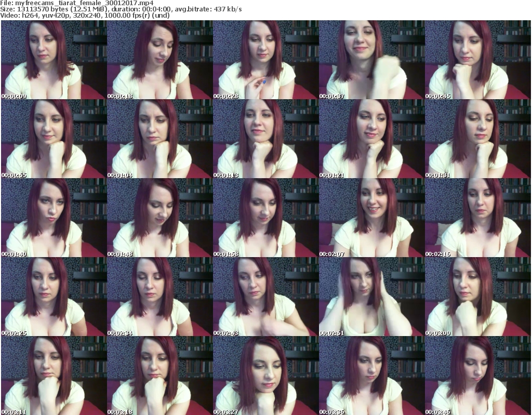This screenshot has height=415, width=532.
Task: Select the thumbnail stamped 00:01:58
Action: point(265,218)
